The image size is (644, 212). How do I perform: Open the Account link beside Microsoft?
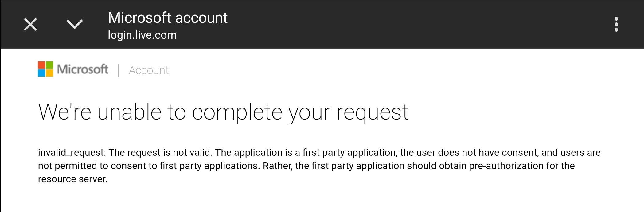149,70
